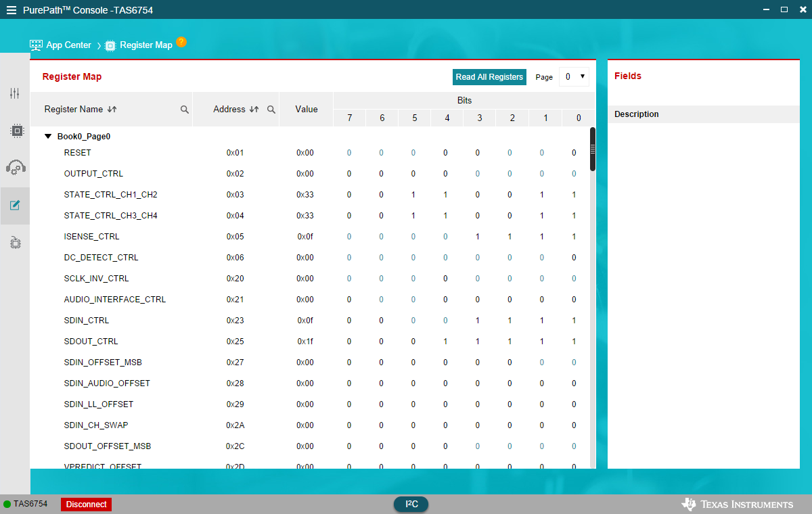The height and width of the screenshot is (514, 812).
Task: Open the hamburger menu in the title bar
Action: coord(12,9)
